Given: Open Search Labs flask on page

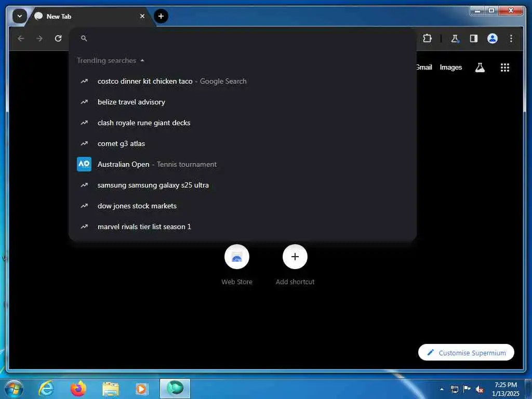Looking at the screenshot, I should click(480, 68).
